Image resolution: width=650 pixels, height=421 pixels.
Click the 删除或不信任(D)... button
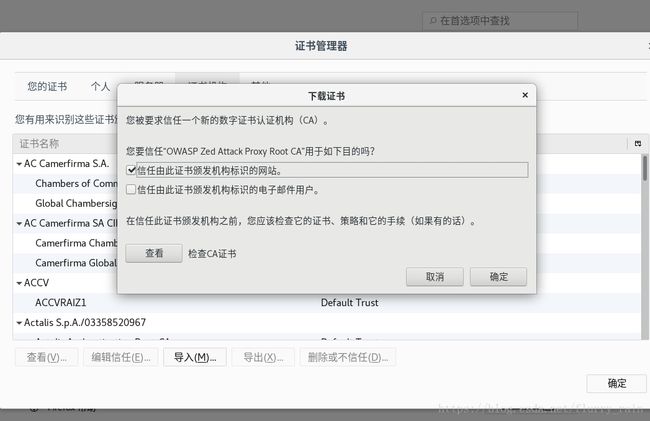(348, 357)
